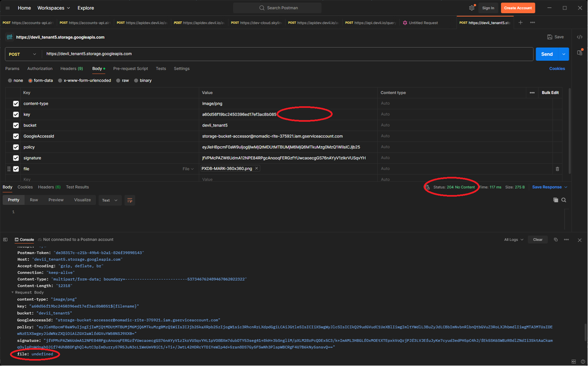
Task: Click the trash icon on the file row
Action: pyautogui.click(x=557, y=168)
